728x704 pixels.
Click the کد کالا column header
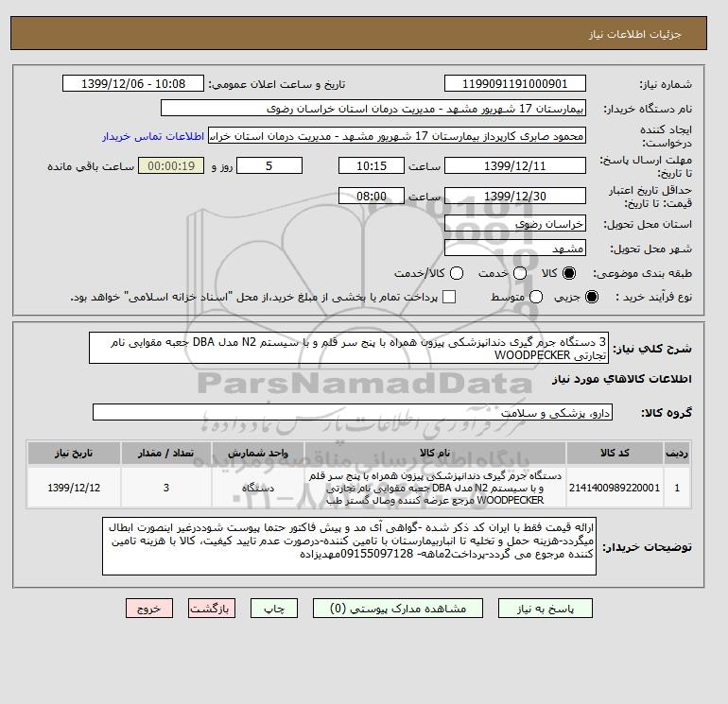click(x=615, y=453)
